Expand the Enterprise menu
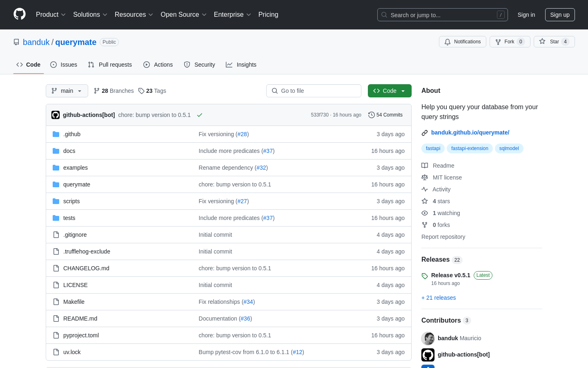 tap(232, 15)
